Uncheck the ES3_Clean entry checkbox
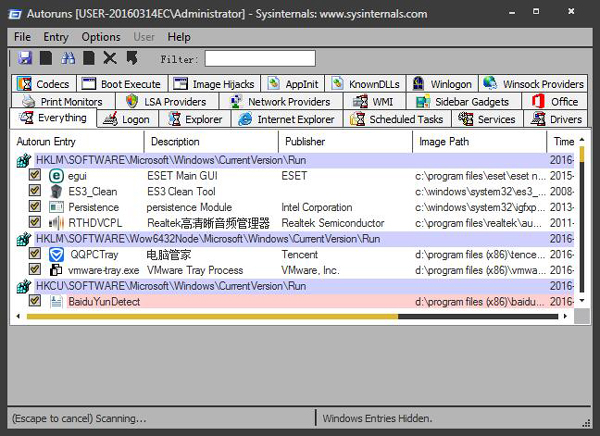This screenshot has height=436, width=600. pyautogui.click(x=35, y=190)
